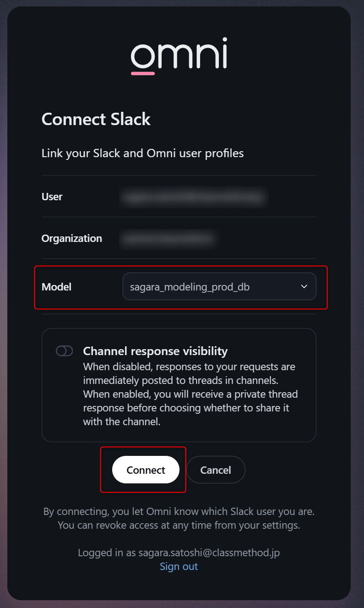364x608 pixels.
Task: Click the Channel response visibility title
Action: pyautogui.click(x=155, y=351)
